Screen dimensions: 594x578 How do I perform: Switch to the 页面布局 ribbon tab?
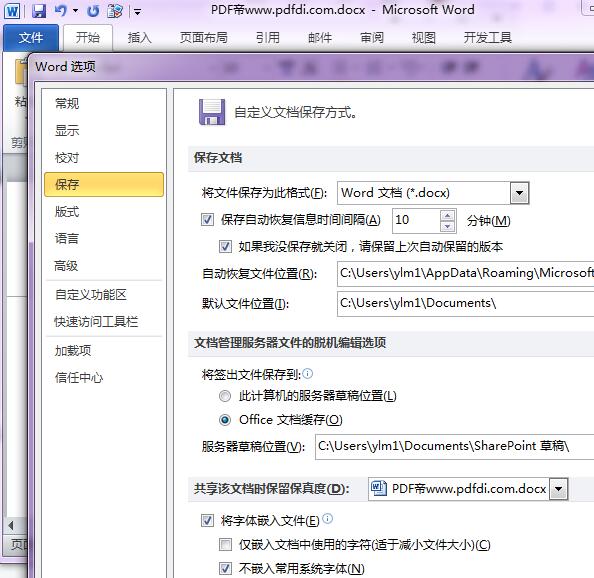pos(203,37)
